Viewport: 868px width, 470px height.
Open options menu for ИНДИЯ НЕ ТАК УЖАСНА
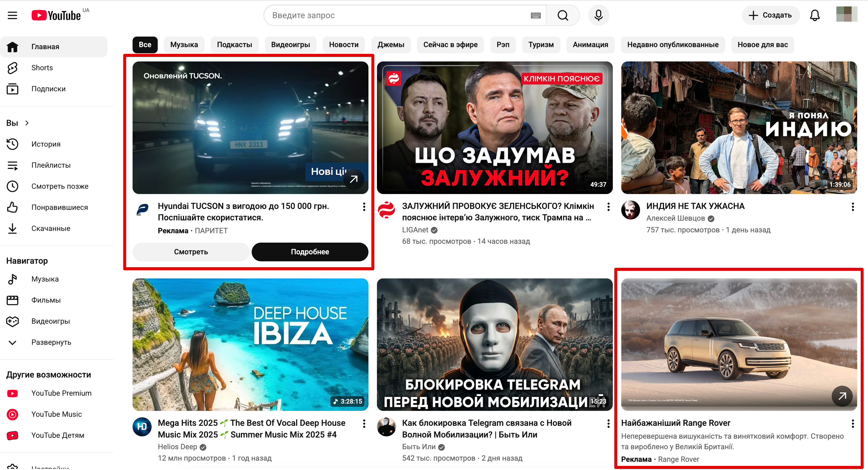852,207
